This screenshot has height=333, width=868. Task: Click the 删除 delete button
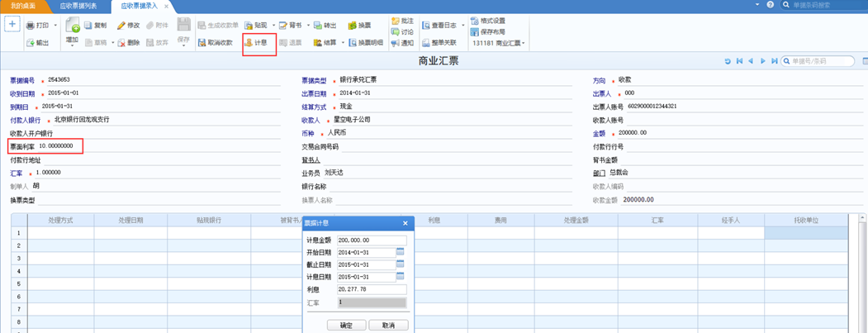[x=129, y=43]
